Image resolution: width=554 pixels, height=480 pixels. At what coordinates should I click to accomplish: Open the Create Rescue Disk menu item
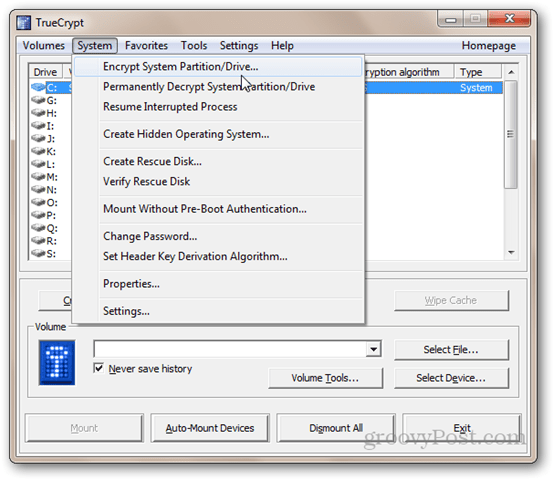coord(152,161)
